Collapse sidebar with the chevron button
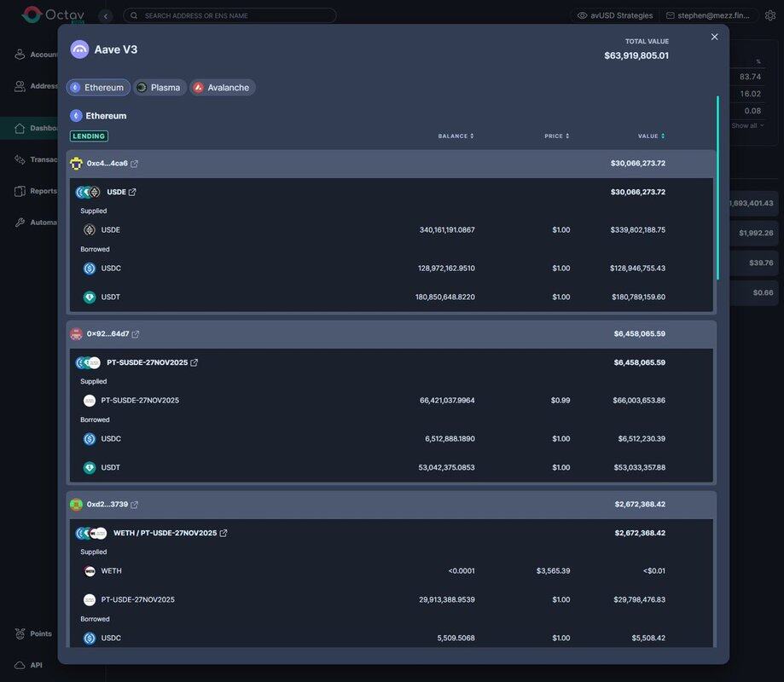 pyautogui.click(x=106, y=15)
